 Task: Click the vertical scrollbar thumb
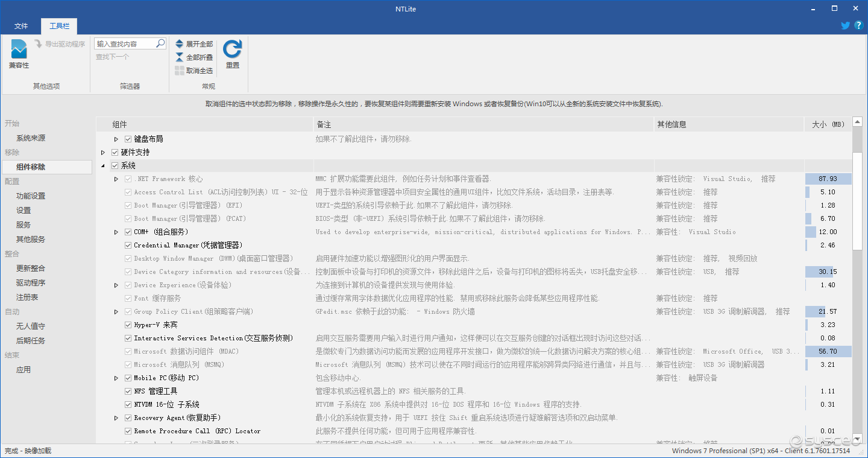point(858,201)
